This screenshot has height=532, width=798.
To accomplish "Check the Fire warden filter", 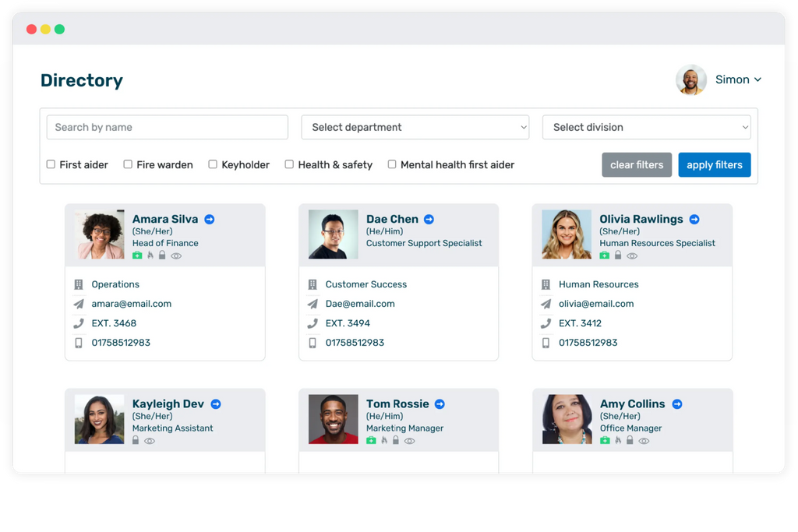I will coord(128,164).
